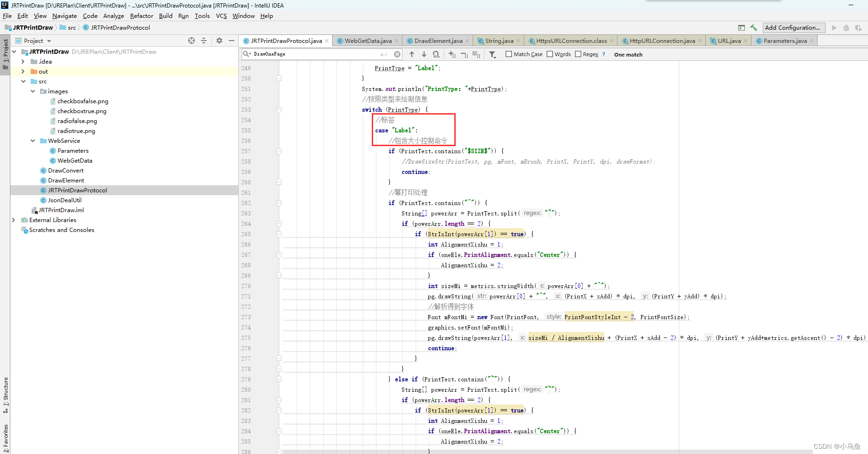The image size is (868, 454).
Task: Select JsonDealUtil class in project tree
Action: coord(65,200)
